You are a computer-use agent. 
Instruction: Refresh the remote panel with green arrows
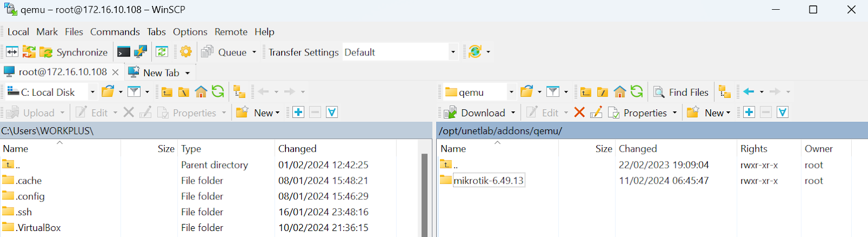(636, 91)
